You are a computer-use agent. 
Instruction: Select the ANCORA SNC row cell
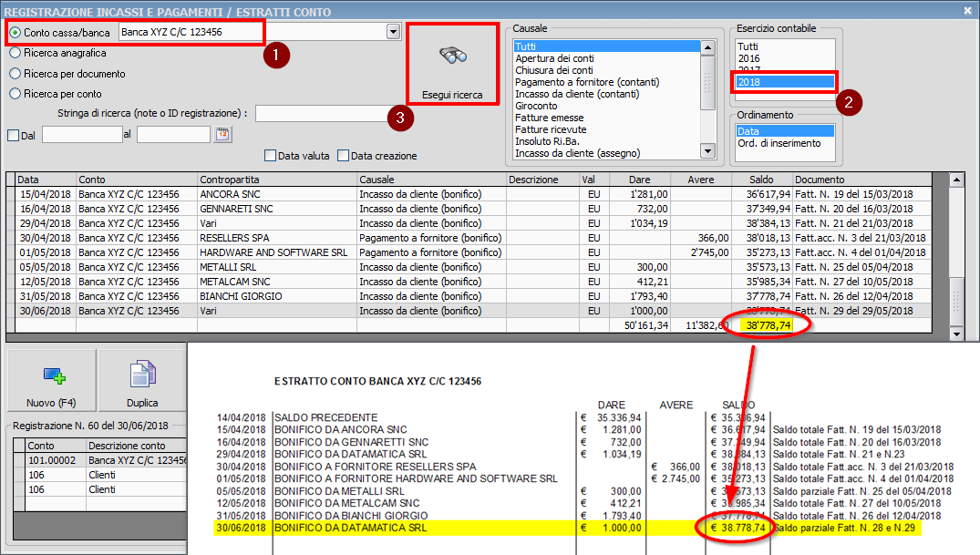tap(277, 194)
